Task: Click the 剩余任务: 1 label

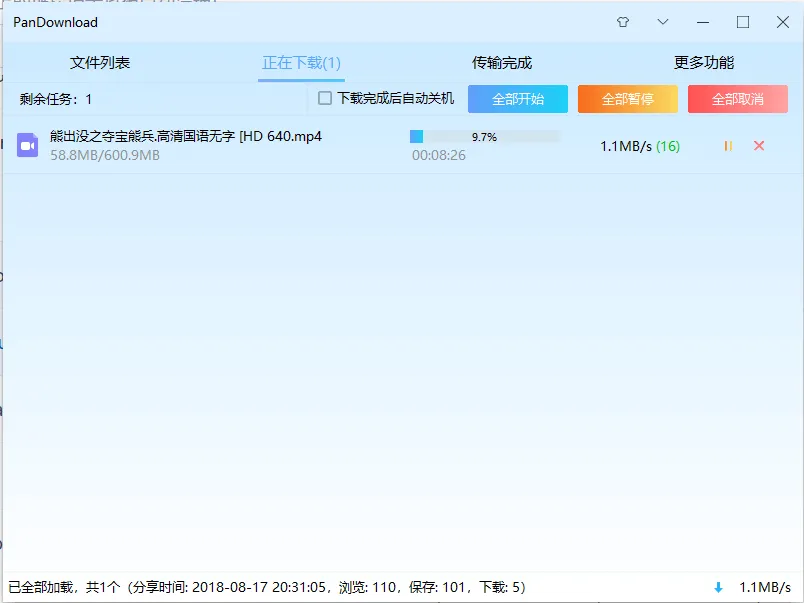Action: pyautogui.click(x=55, y=99)
